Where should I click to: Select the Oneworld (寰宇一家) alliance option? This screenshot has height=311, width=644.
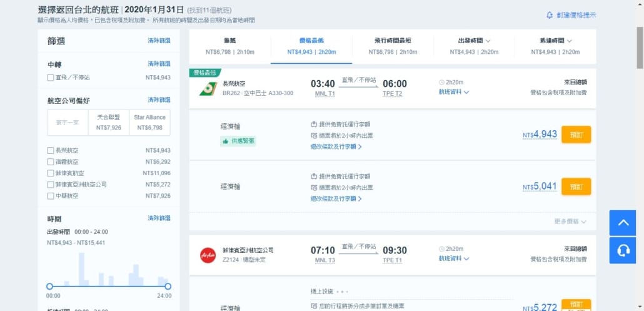coord(68,123)
